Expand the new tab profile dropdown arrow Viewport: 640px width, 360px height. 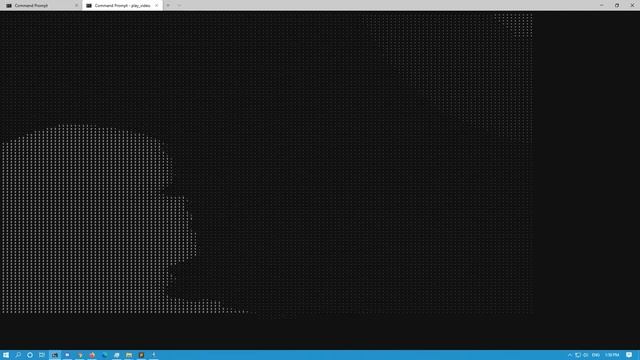click(179, 6)
